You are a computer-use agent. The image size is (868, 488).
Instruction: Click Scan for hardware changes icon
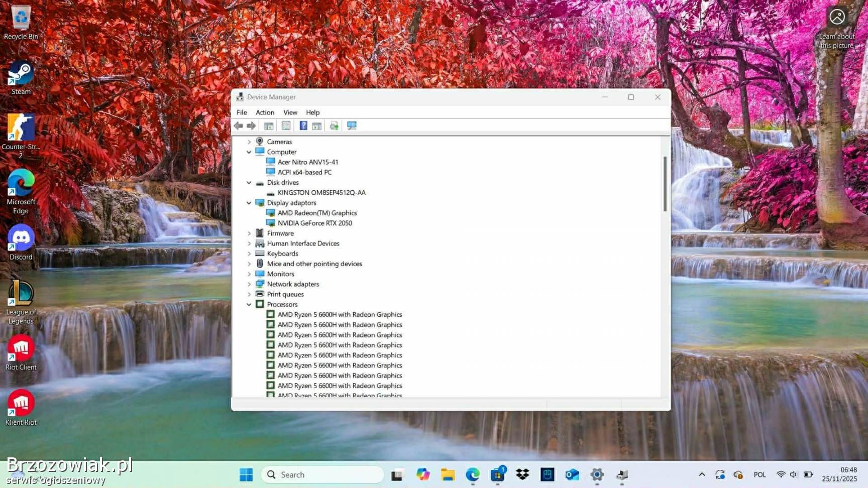[x=352, y=126]
